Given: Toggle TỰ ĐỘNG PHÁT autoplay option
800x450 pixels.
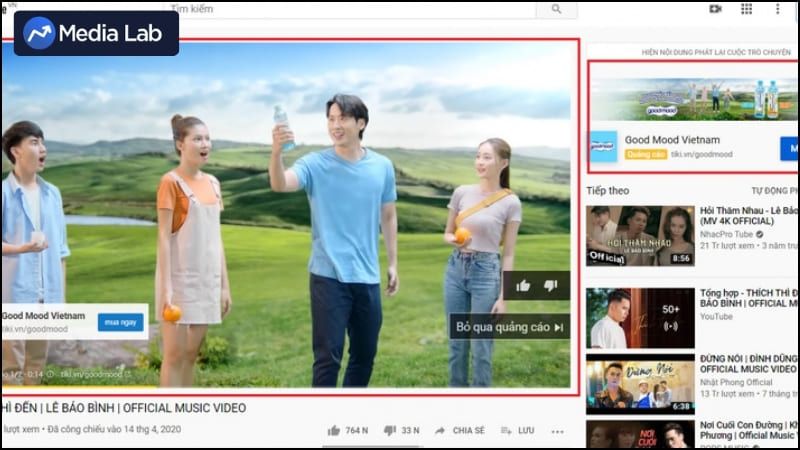Looking at the screenshot, I should tap(774, 191).
